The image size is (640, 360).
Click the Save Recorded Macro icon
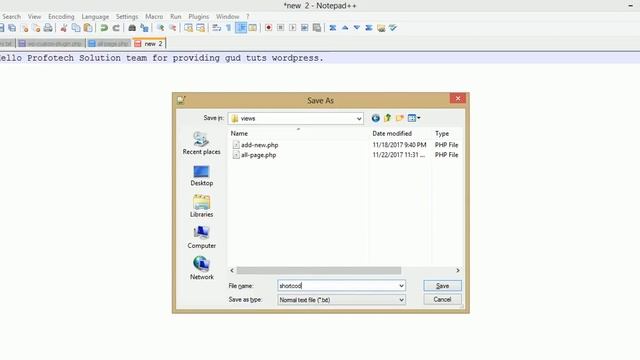pyautogui.click(x=317, y=28)
